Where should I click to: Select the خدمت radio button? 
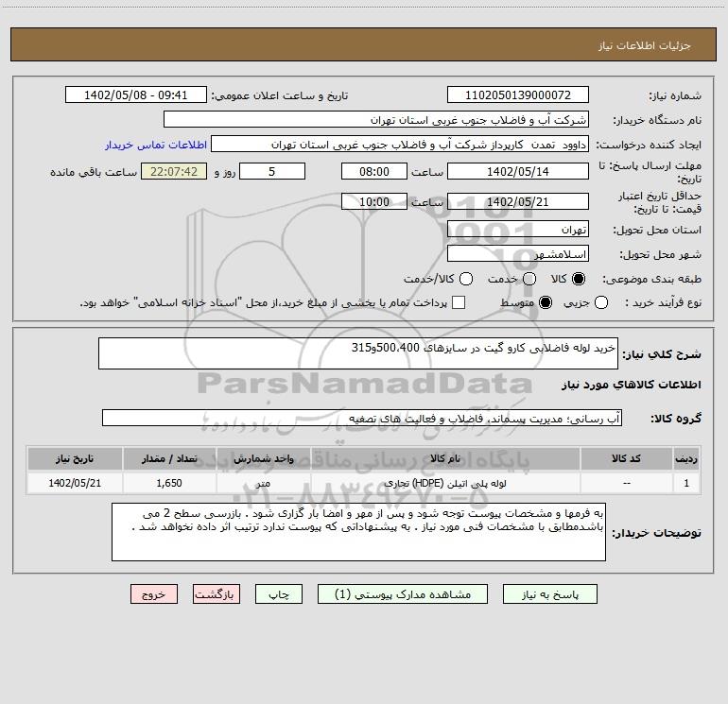529,279
